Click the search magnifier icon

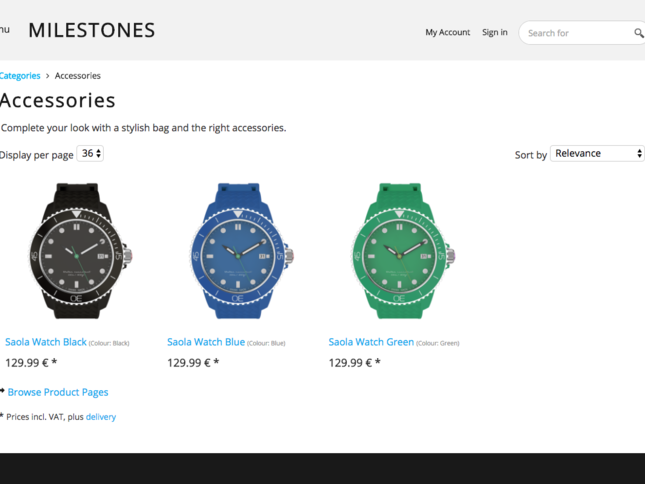click(x=638, y=33)
